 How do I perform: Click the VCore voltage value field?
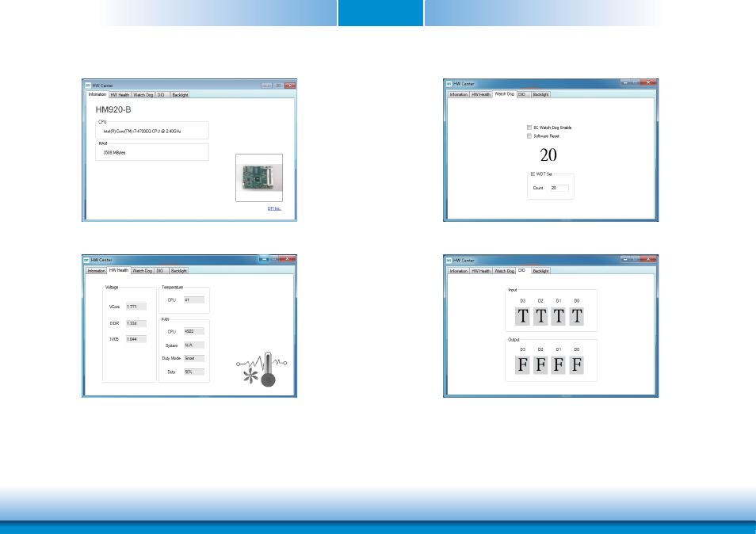point(136,307)
